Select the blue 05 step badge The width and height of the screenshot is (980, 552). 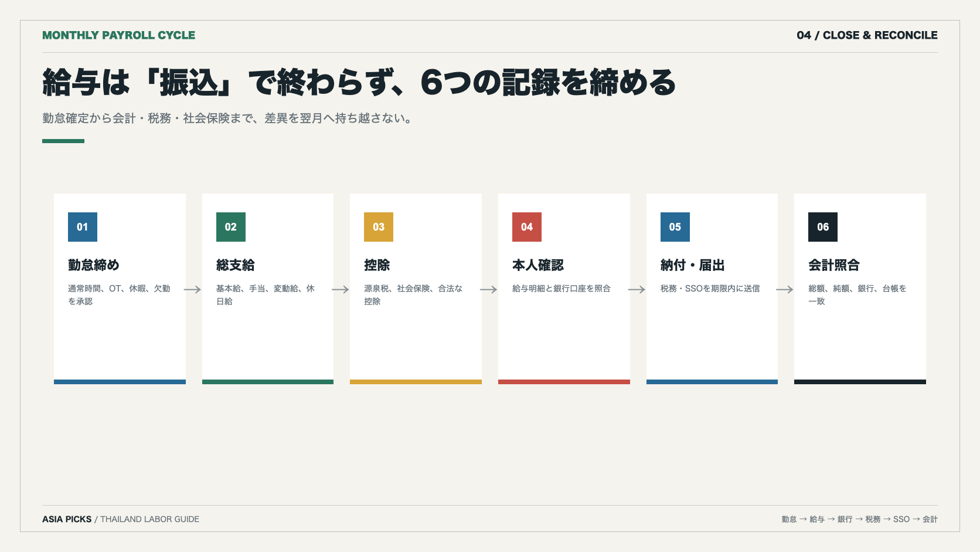(x=675, y=227)
